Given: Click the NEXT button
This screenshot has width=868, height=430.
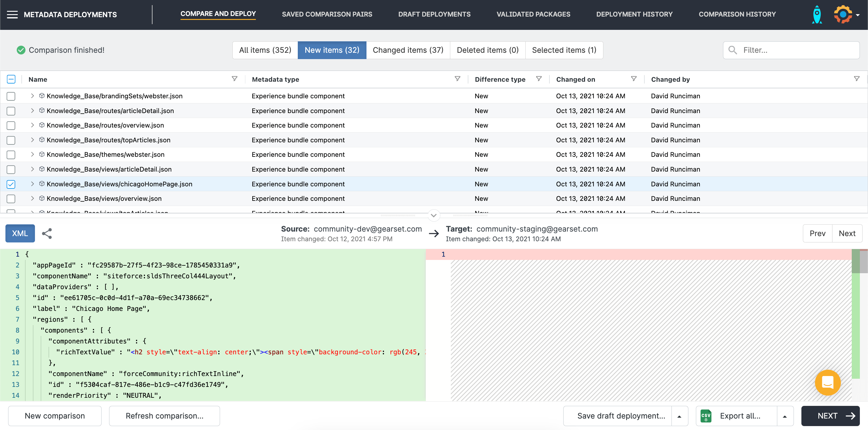Looking at the screenshot, I should [830, 416].
